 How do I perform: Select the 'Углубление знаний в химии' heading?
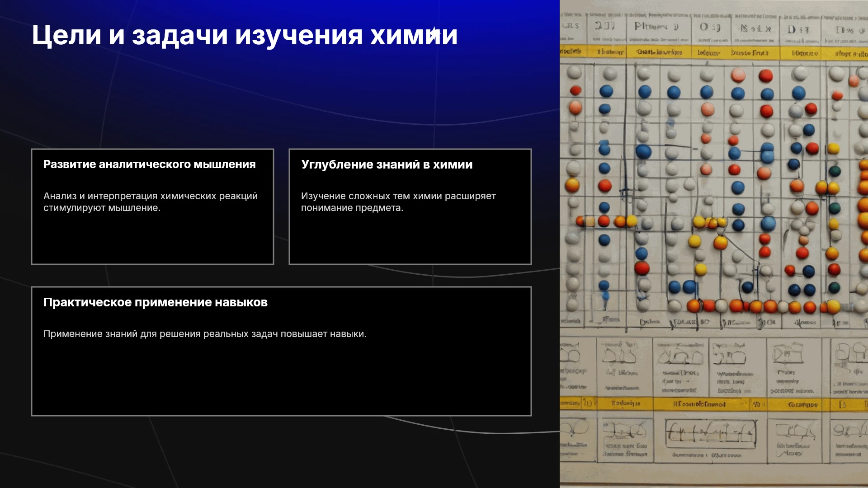pyautogui.click(x=387, y=164)
